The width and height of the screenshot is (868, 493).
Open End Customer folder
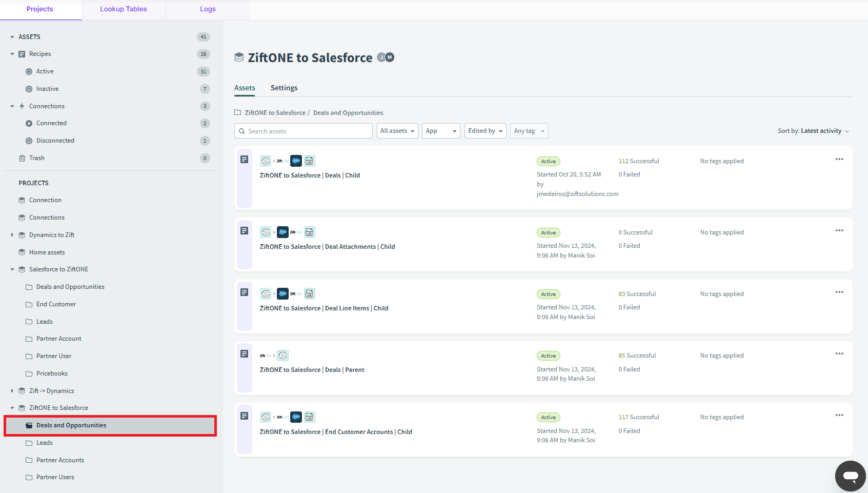click(x=56, y=304)
